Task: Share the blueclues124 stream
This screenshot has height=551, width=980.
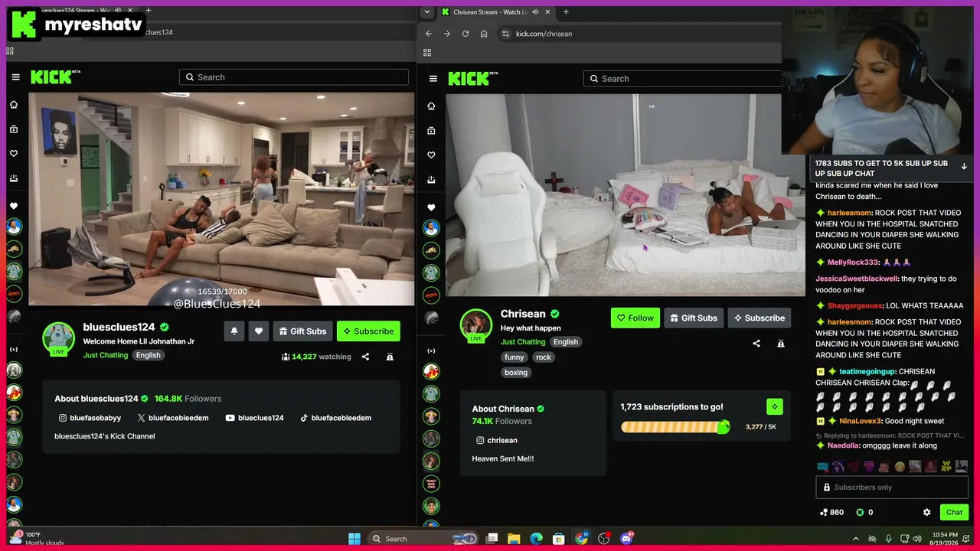Action: 365,357
